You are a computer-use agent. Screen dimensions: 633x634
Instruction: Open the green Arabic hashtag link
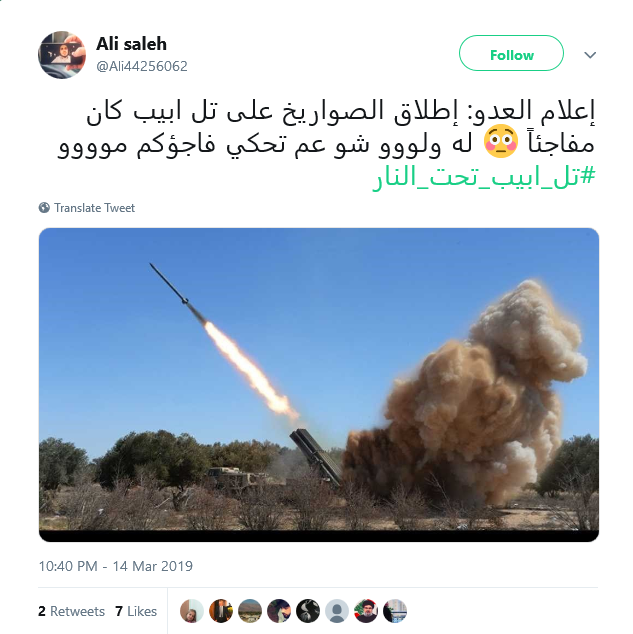[484, 177]
